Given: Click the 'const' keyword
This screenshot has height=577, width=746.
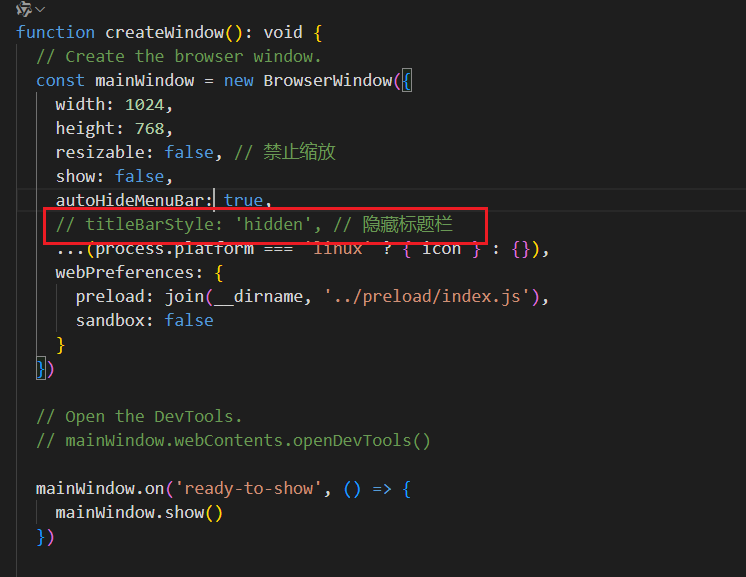Looking at the screenshot, I should tap(60, 80).
